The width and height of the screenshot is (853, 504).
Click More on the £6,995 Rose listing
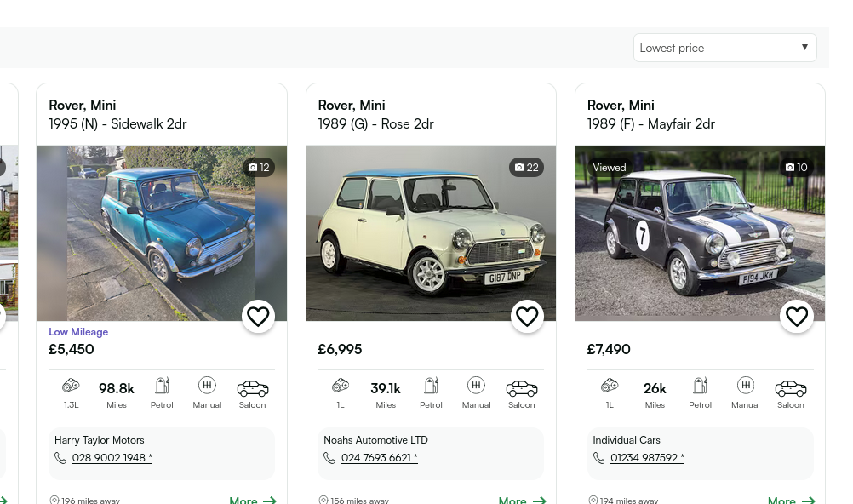tap(522, 501)
